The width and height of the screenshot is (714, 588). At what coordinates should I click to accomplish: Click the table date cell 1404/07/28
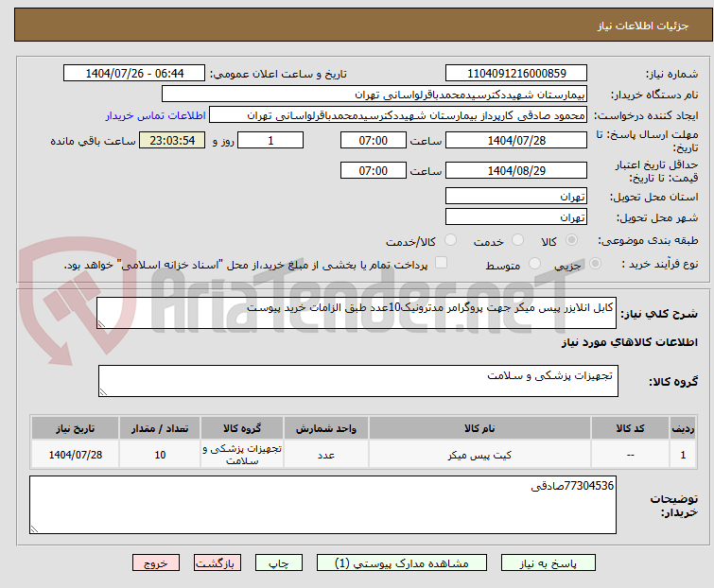point(75,455)
